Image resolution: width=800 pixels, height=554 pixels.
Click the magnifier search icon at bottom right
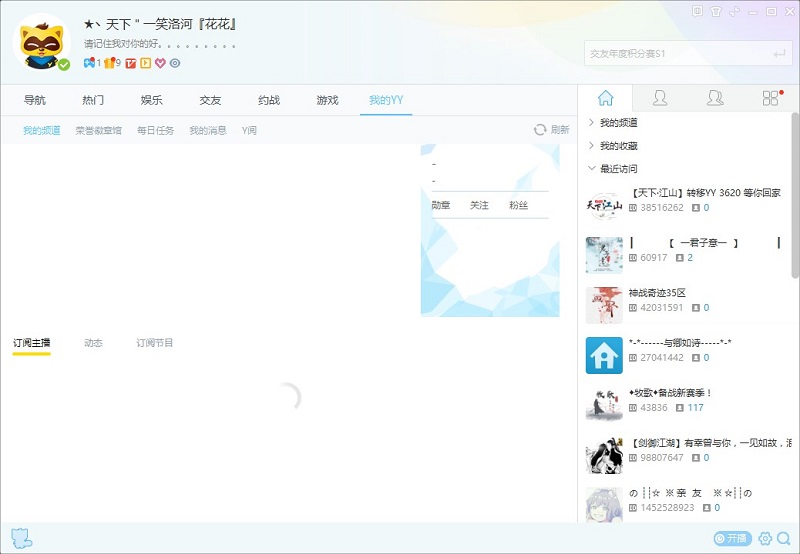tap(784, 538)
